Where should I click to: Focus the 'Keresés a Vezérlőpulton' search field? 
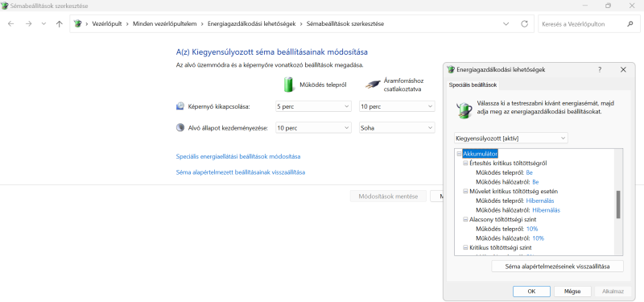point(588,24)
